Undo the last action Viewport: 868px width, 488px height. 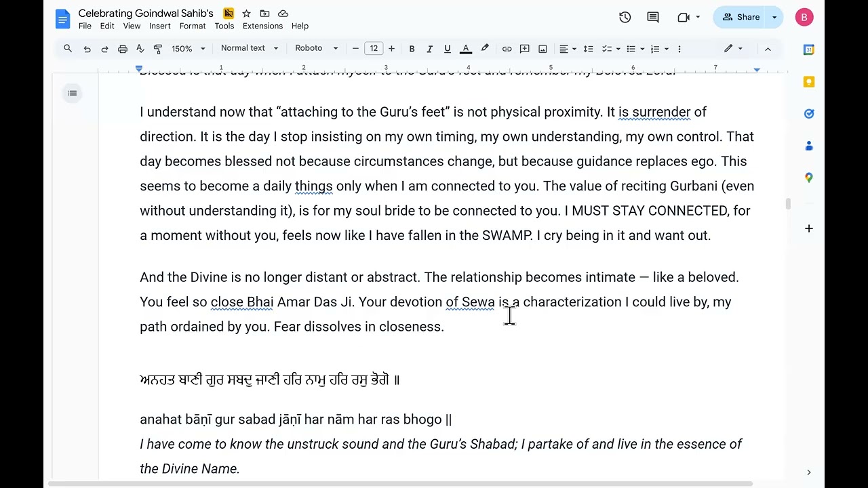(87, 49)
